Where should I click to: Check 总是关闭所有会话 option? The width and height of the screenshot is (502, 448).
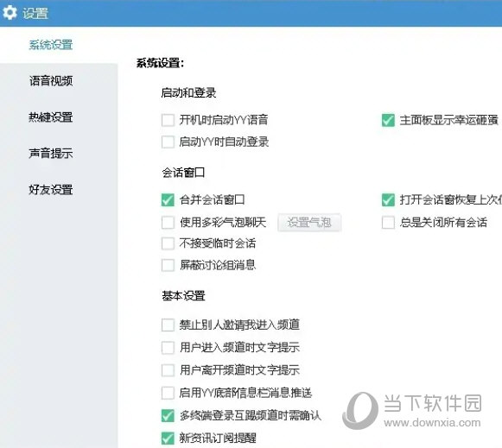(388, 223)
